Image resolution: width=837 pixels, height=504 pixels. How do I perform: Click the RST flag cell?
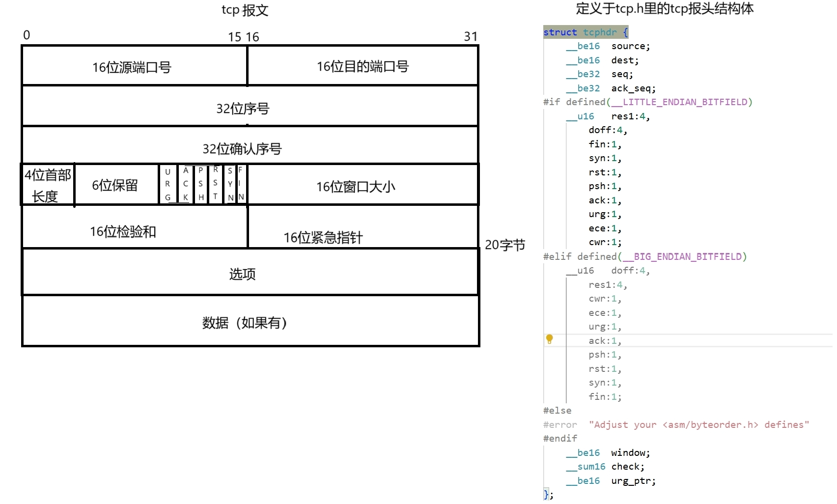[215, 185]
